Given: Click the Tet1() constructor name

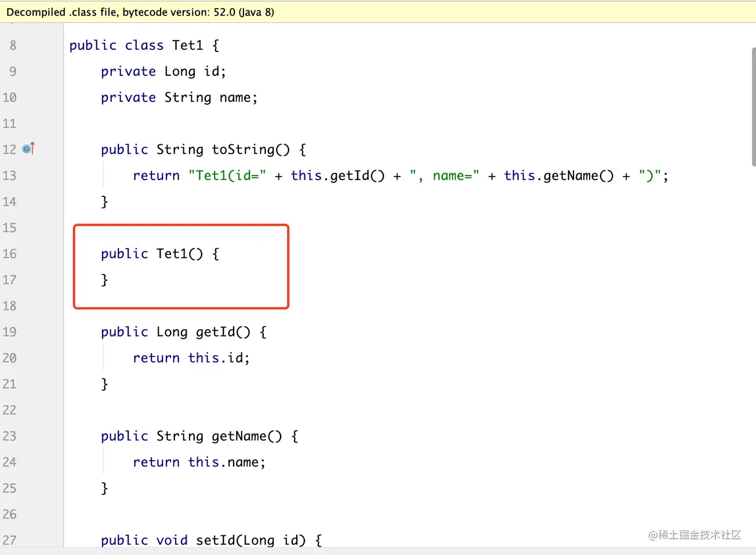Looking at the screenshot, I should [172, 254].
